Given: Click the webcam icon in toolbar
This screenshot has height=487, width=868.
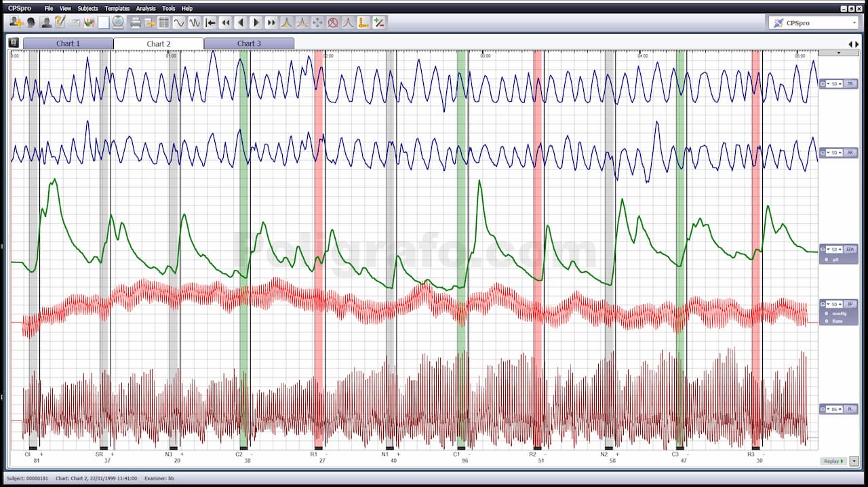Looking at the screenshot, I should coord(118,22).
